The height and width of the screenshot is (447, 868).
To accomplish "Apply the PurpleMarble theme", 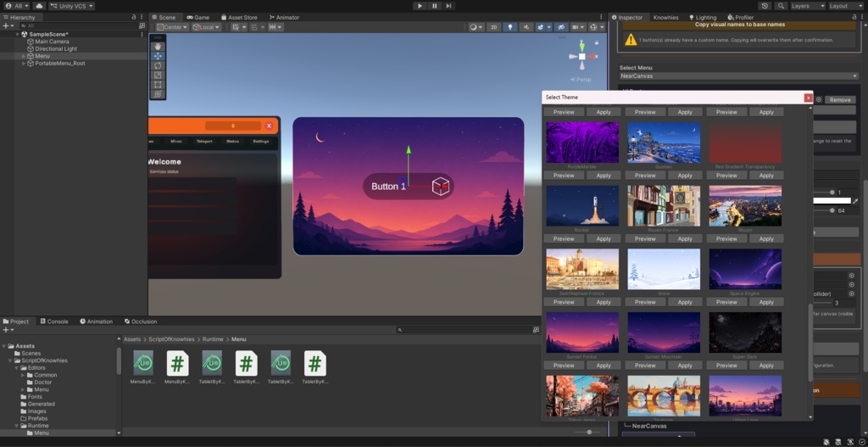I will click(604, 176).
